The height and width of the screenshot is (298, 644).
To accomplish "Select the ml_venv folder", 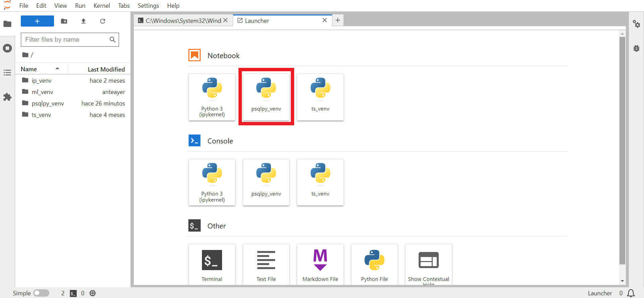I will pos(73,92).
